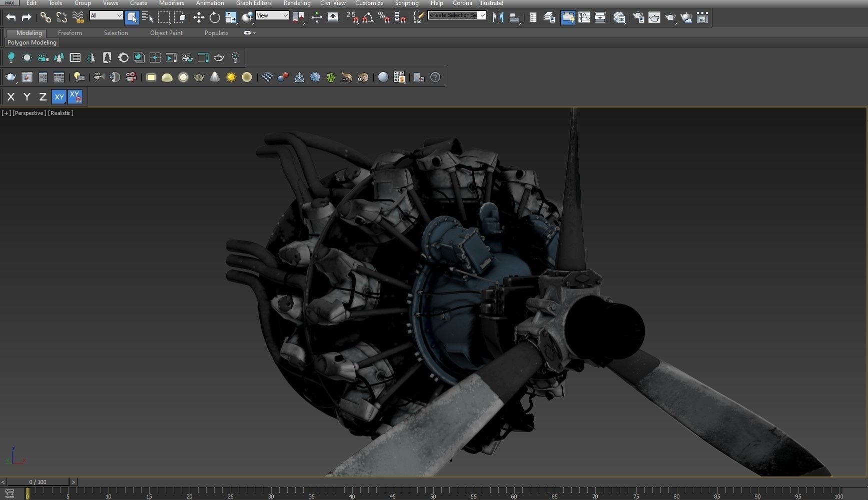Select the XY plane constraint button
This screenshot has width=868, height=500.
click(59, 97)
